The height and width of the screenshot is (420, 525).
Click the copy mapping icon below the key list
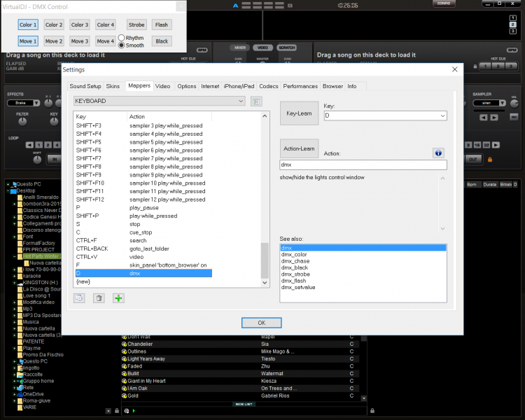click(79, 297)
